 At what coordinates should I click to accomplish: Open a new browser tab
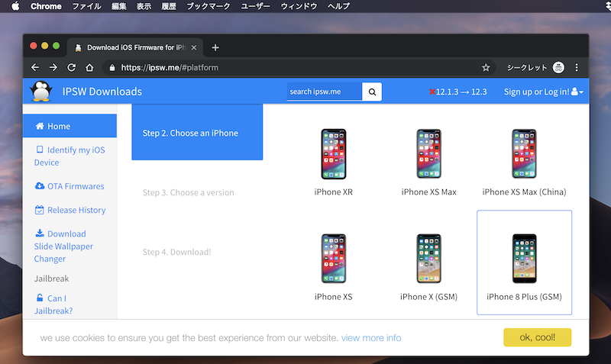pyautogui.click(x=215, y=47)
